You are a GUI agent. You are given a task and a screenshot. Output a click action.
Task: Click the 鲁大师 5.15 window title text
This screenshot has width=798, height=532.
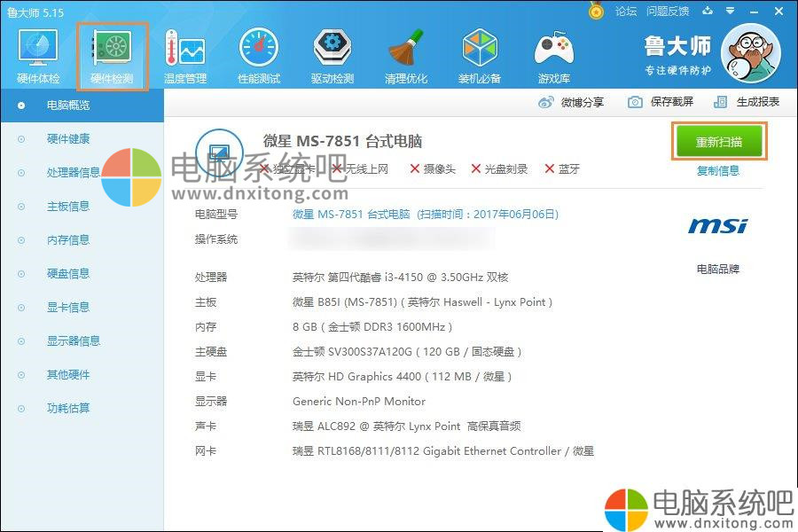[x=35, y=12]
